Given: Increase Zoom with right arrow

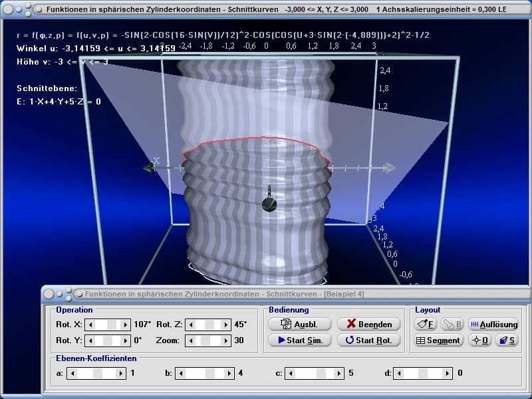Looking at the screenshot, I should pos(226,340).
